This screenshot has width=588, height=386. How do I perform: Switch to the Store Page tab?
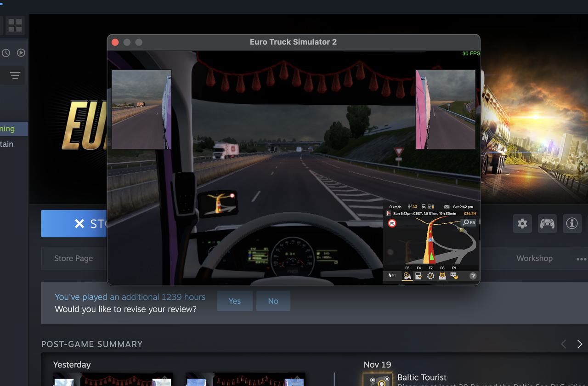pyautogui.click(x=73, y=258)
